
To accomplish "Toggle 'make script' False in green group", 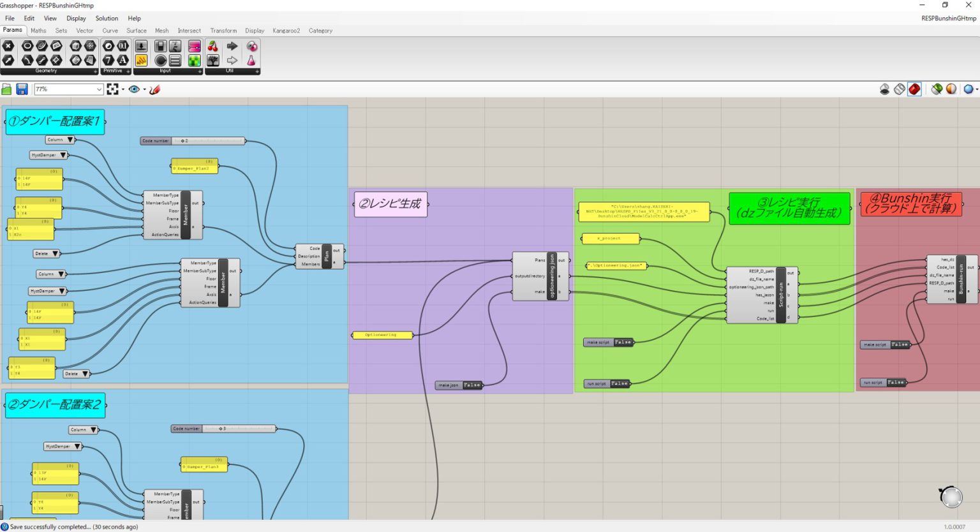I will [623, 343].
